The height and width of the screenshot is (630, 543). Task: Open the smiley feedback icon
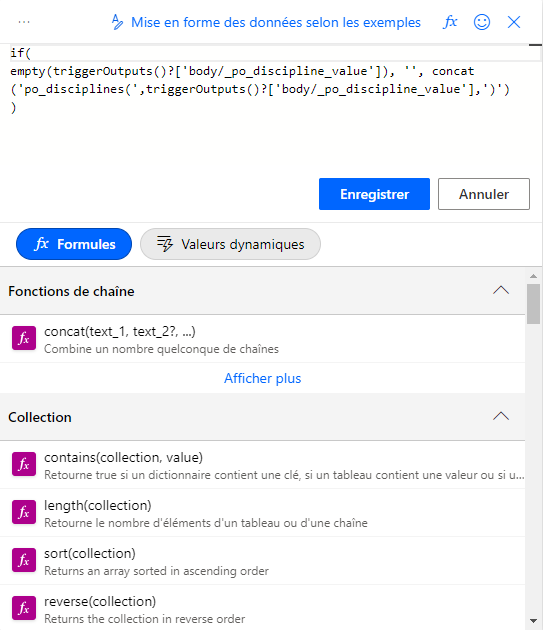482,22
